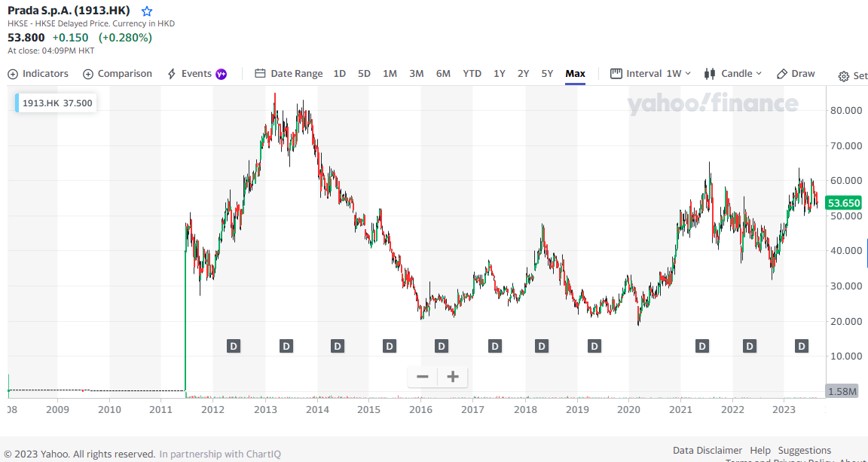Open the Help link
Screen dimensions: 868x462
(x=760, y=451)
